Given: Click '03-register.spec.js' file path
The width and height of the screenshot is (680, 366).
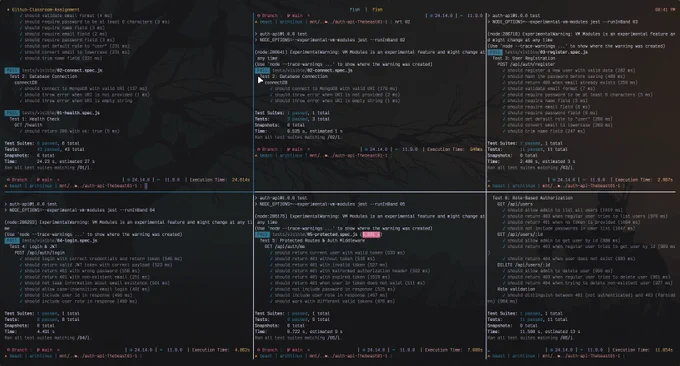Looking at the screenshot, I should pos(546,52).
